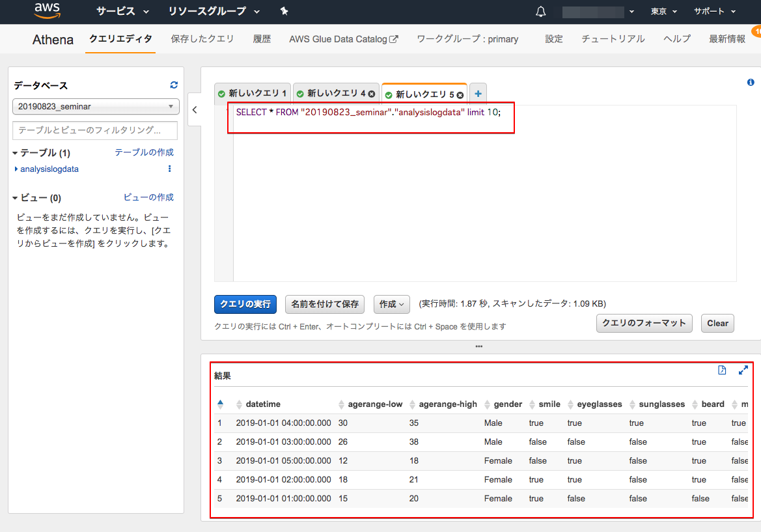Open the リソースグループ menu
This screenshot has width=761, height=532.
[x=214, y=11]
